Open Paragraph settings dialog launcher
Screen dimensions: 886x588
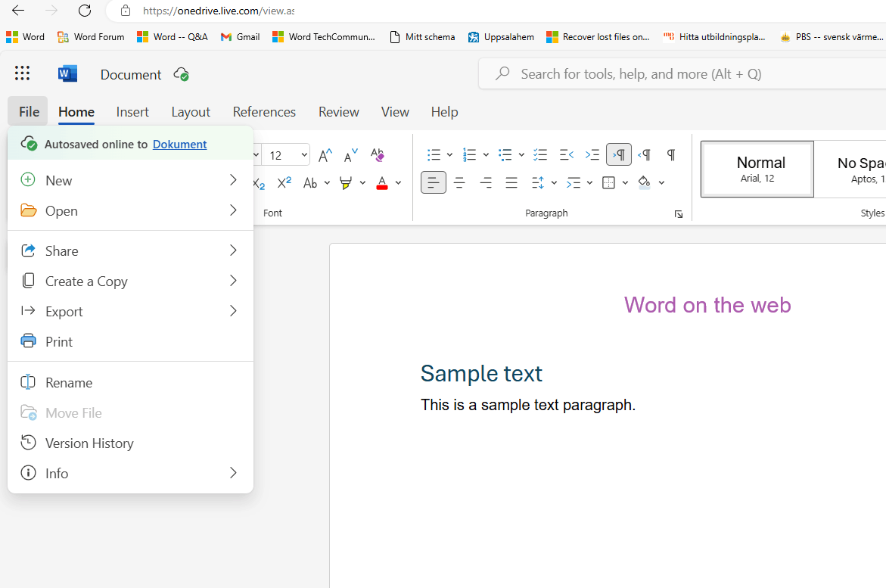[x=679, y=214]
